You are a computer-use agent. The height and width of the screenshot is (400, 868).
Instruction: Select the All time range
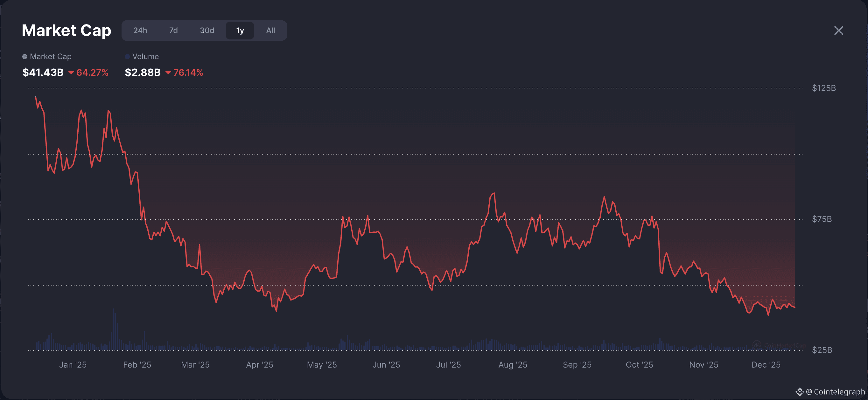pos(270,30)
